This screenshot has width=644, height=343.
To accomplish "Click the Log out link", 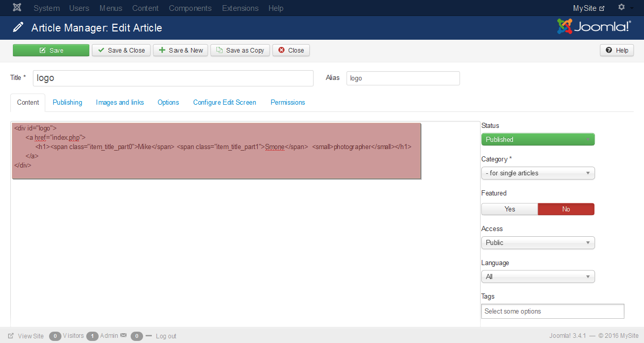I will [166, 336].
